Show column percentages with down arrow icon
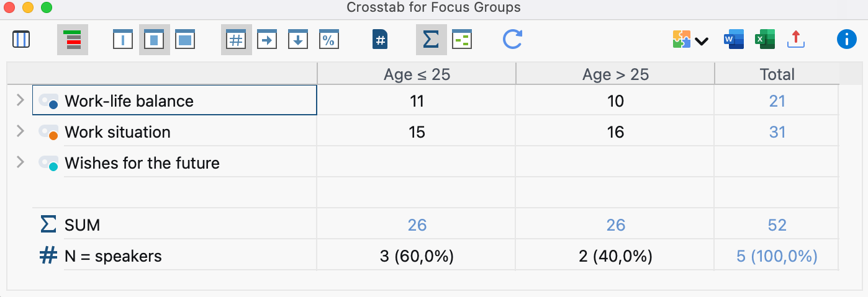This screenshot has width=868, height=297. 298,40
